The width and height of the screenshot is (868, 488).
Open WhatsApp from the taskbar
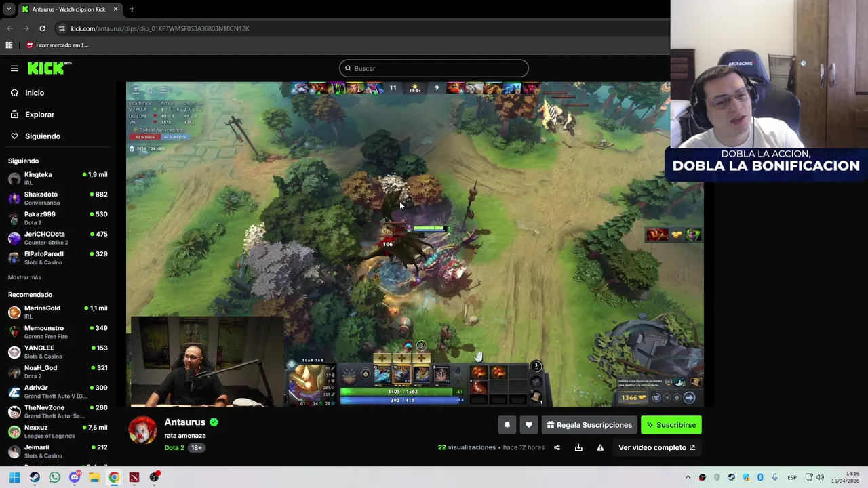pos(54,477)
